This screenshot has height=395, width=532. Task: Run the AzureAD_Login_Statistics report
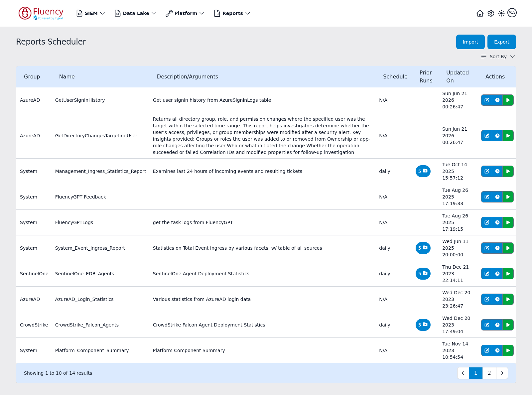point(508,299)
